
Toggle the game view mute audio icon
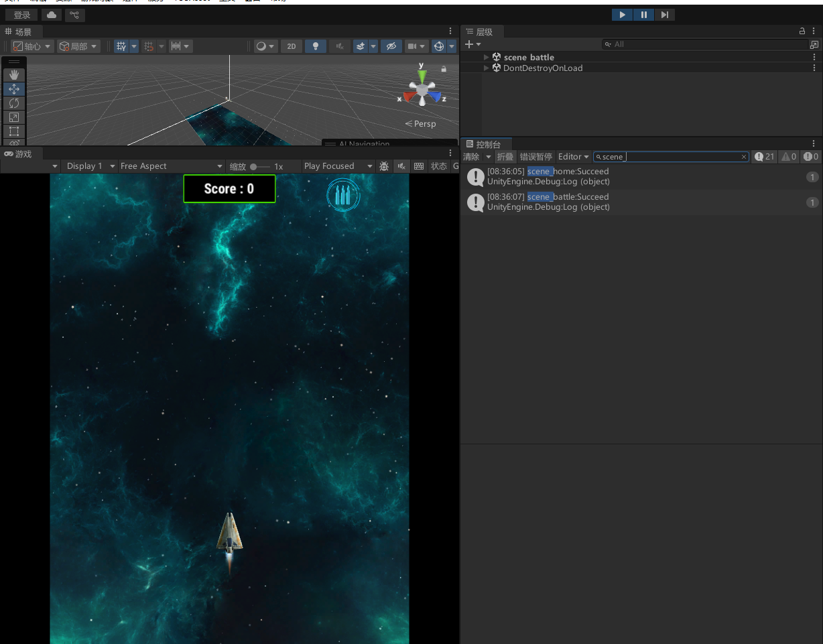pos(401,166)
